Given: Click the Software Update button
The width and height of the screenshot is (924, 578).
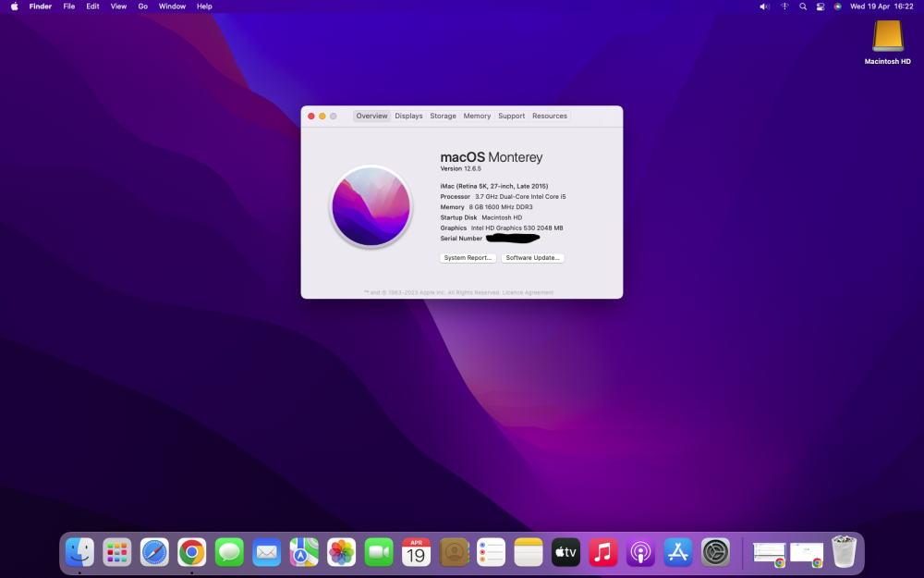Looking at the screenshot, I should tap(533, 258).
